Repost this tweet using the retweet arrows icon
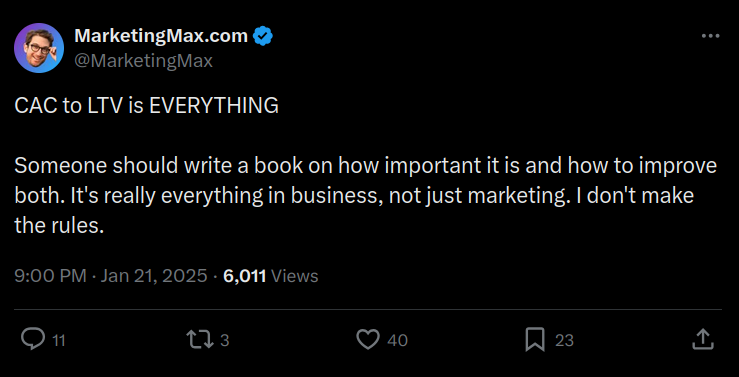The width and height of the screenshot is (739, 377). coord(200,339)
